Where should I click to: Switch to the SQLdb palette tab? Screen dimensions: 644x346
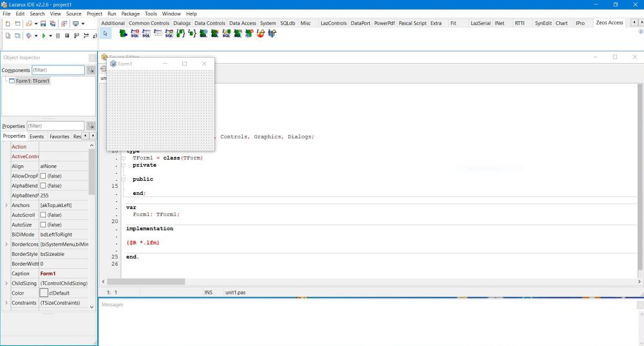click(287, 23)
